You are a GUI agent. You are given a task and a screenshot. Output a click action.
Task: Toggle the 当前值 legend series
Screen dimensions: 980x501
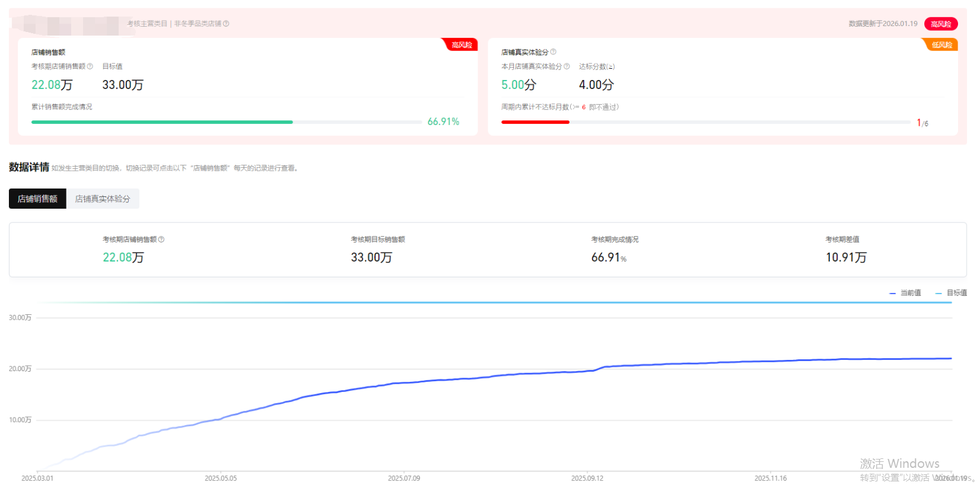pos(905,293)
